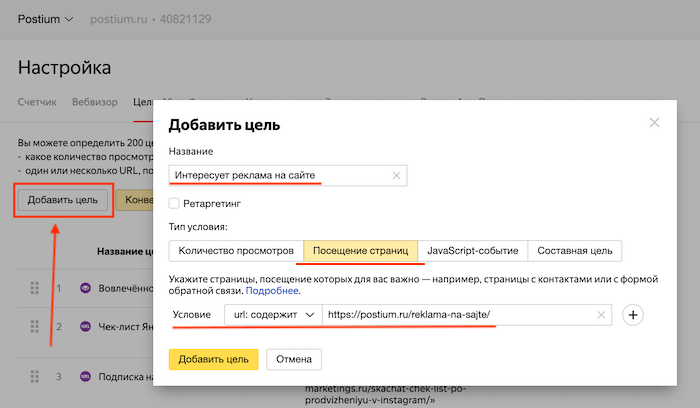Click the URL icon of Чек-лист goal
This screenshot has height=408, width=700.
tap(85, 326)
